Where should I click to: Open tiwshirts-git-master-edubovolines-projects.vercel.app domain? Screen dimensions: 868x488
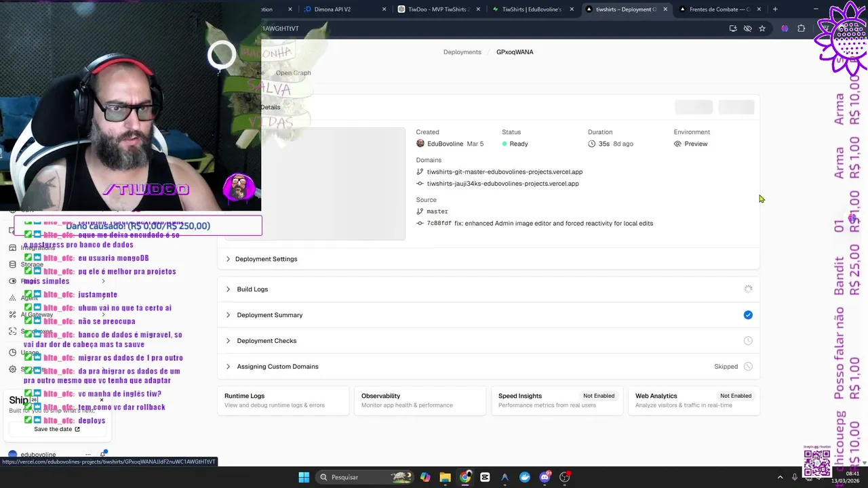click(x=505, y=172)
